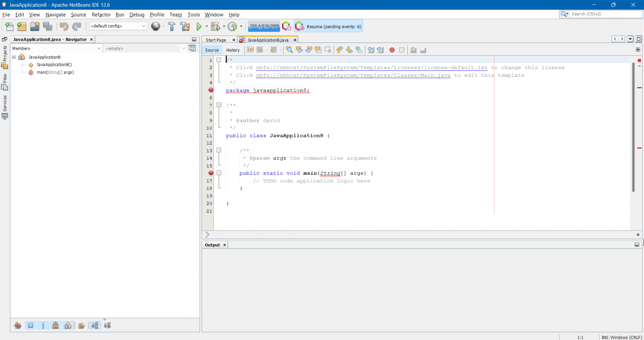Sort Navigator members by name A-Z
This screenshot has height=340, width=644.
click(x=95, y=325)
